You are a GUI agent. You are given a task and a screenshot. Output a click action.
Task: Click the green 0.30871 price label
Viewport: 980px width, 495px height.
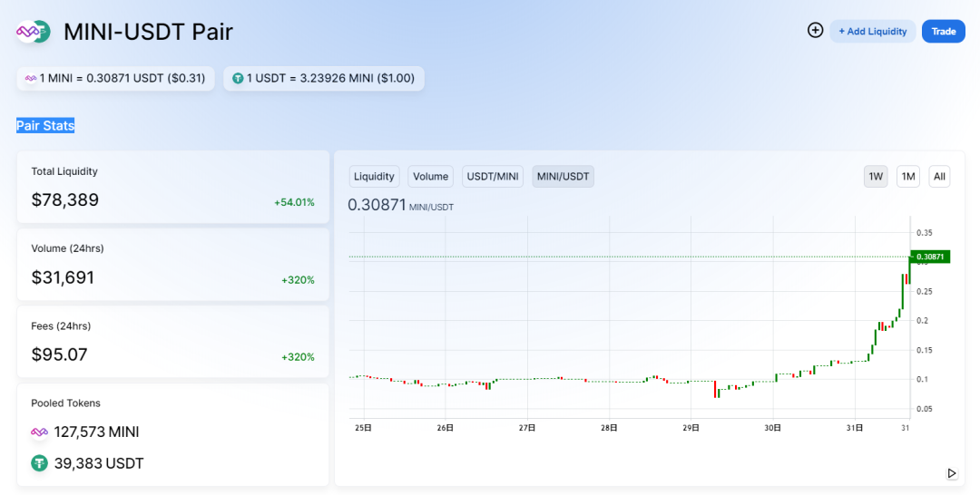click(930, 257)
